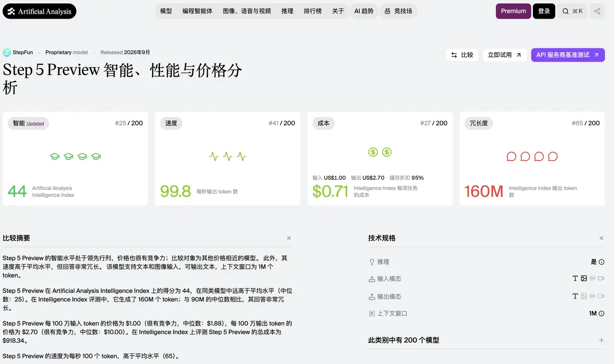Close the 技术规格 panel
The height and width of the screenshot is (364, 614).
tap(602, 238)
